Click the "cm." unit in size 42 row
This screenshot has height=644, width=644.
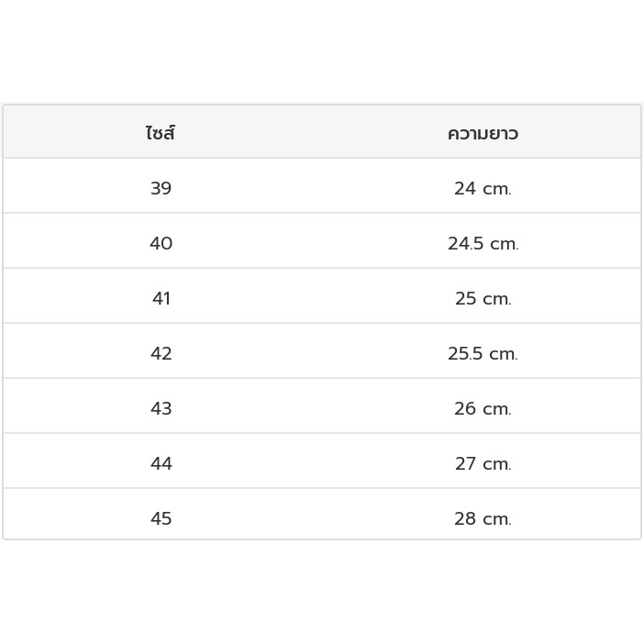[x=504, y=355]
